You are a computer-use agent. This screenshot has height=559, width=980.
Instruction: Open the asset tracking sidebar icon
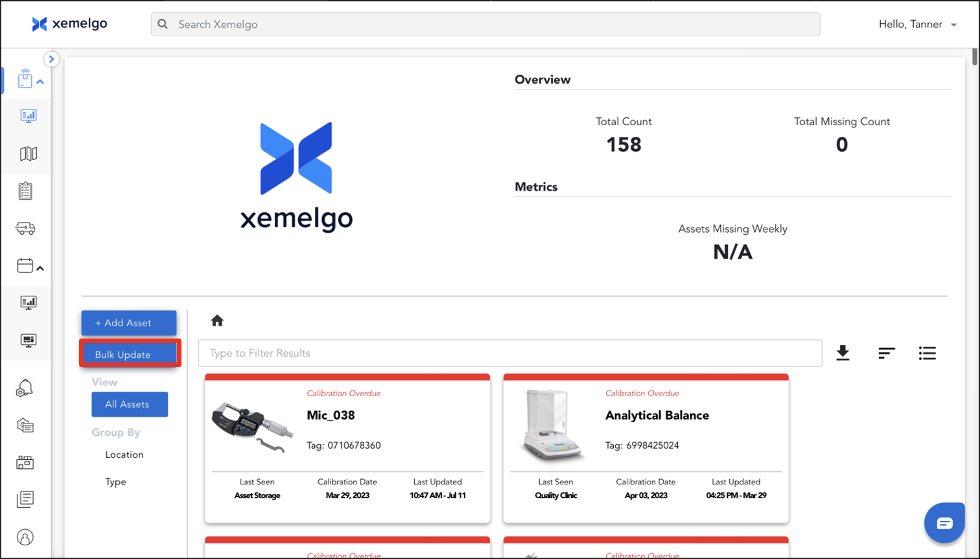coord(25,78)
